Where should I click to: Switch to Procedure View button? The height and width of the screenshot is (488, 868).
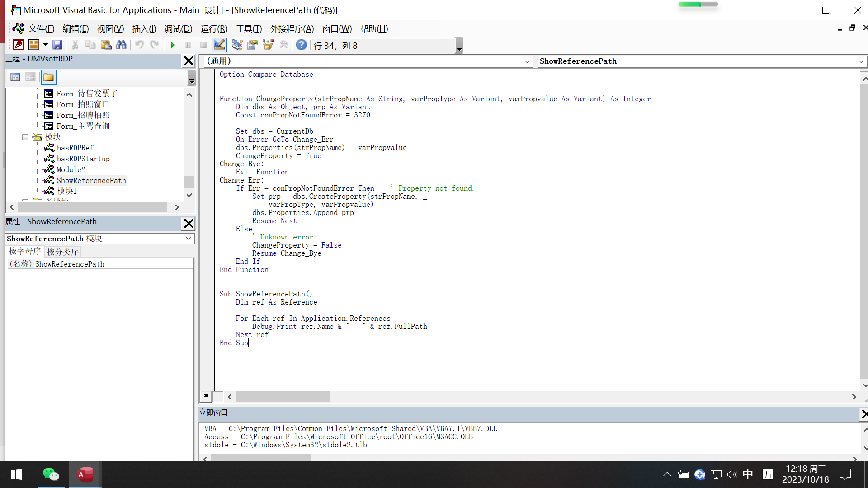tap(206, 396)
